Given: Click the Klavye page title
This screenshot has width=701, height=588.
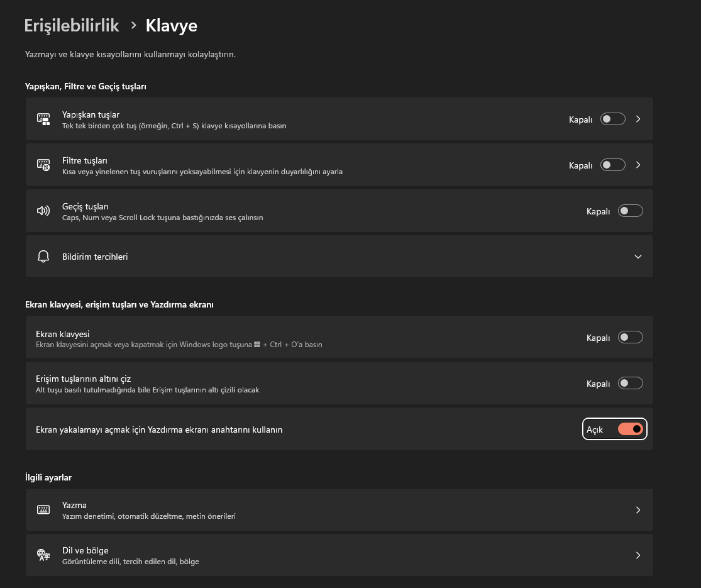Looking at the screenshot, I should tap(172, 25).
